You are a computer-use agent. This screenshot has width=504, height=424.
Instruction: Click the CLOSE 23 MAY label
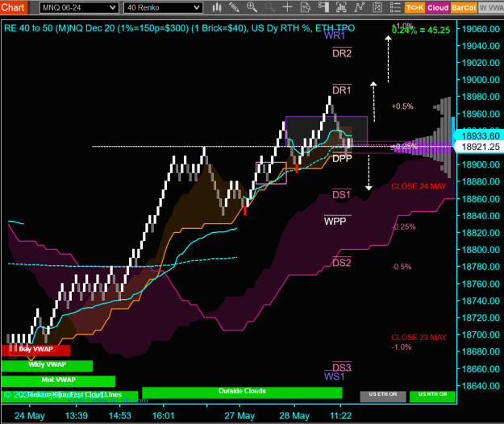[x=419, y=337]
